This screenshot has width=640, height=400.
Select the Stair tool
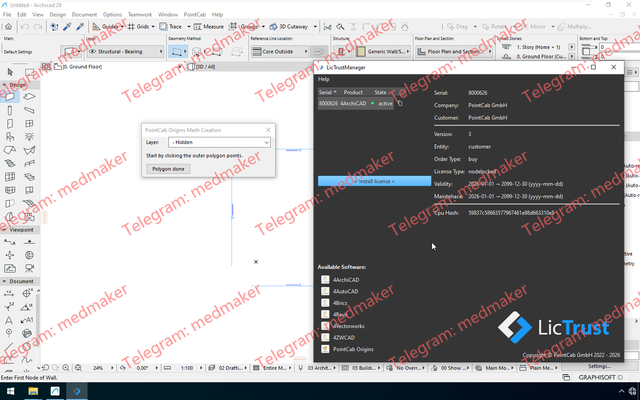coord(10,164)
